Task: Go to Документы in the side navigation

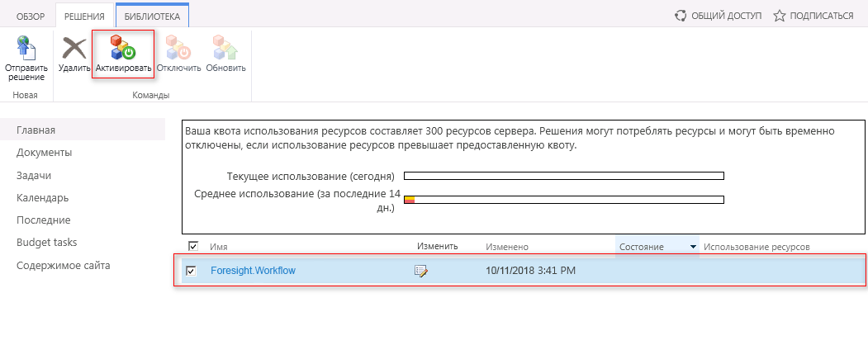Action: point(44,153)
